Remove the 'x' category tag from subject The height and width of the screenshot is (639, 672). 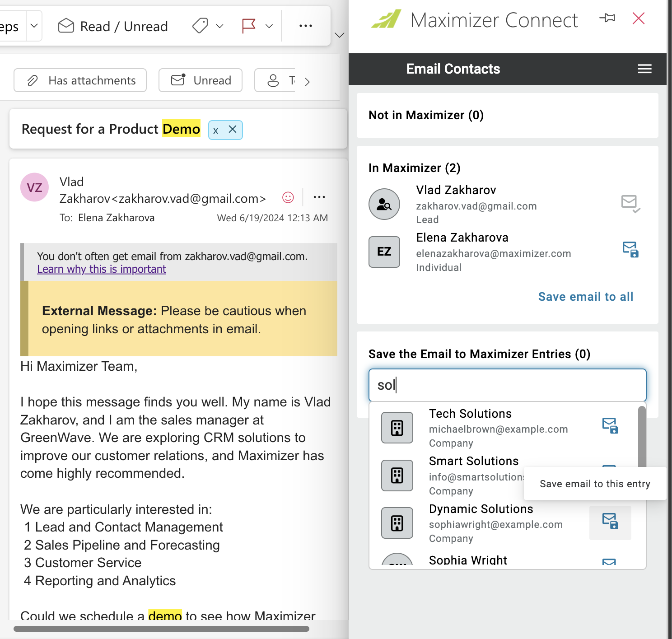(233, 130)
